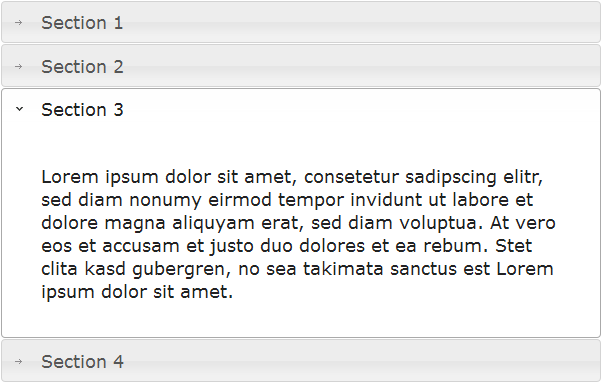Click the down chevron icon beside Section 3

click(x=19, y=109)
